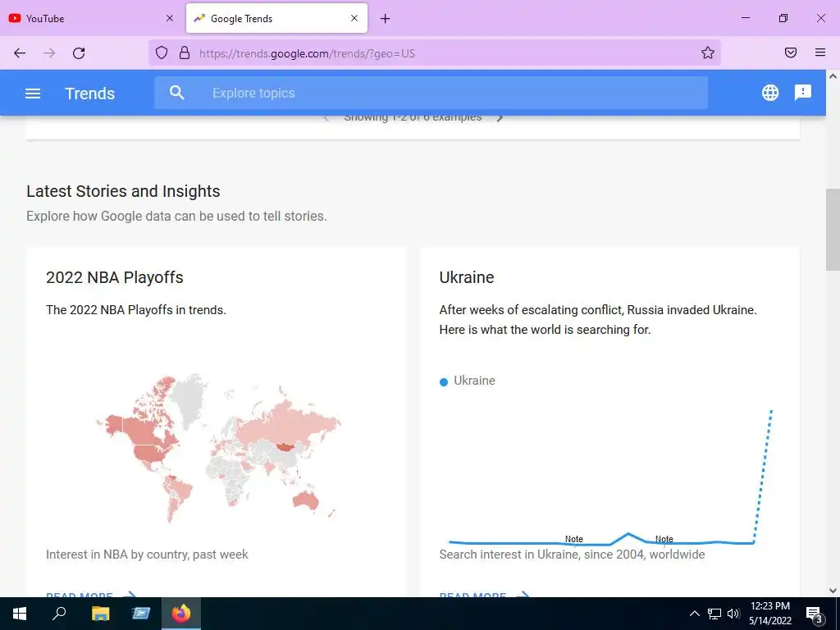Open the send feedback icon
The image size is (840, 630).
point(802,93)
